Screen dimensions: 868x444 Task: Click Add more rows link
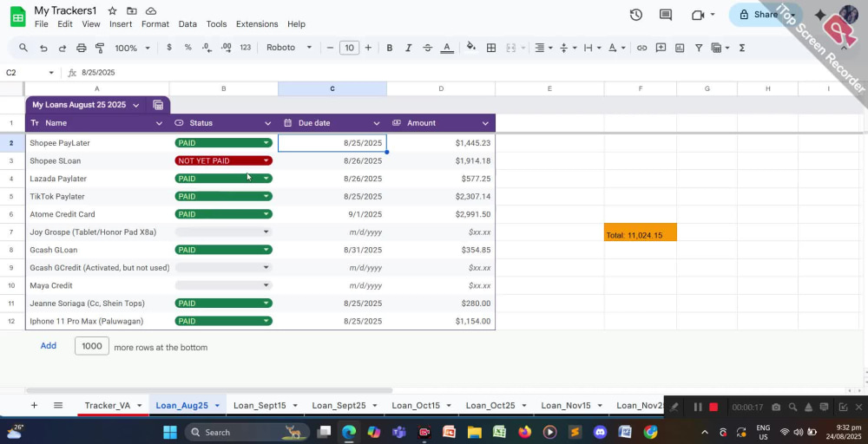tap(48, 346)
